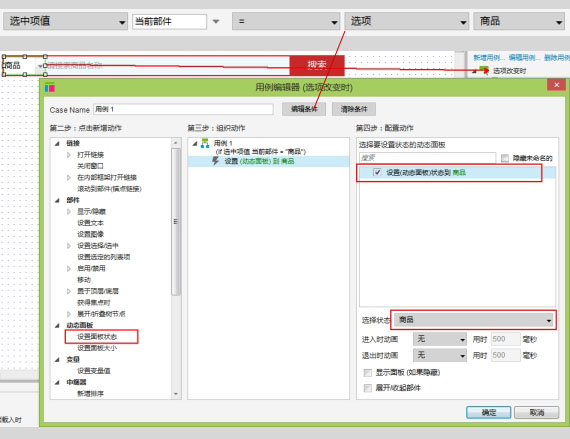Viewport: 570px width, 439px height.
Task: Select the 在内部框架打开链接 action
Action: point(107,177)
